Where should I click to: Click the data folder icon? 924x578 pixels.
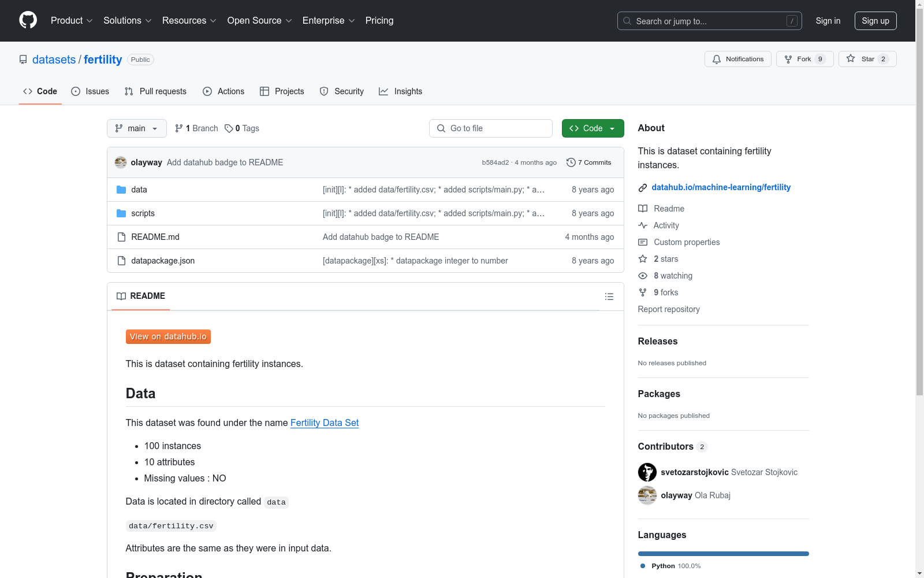[x=121, y=190]
